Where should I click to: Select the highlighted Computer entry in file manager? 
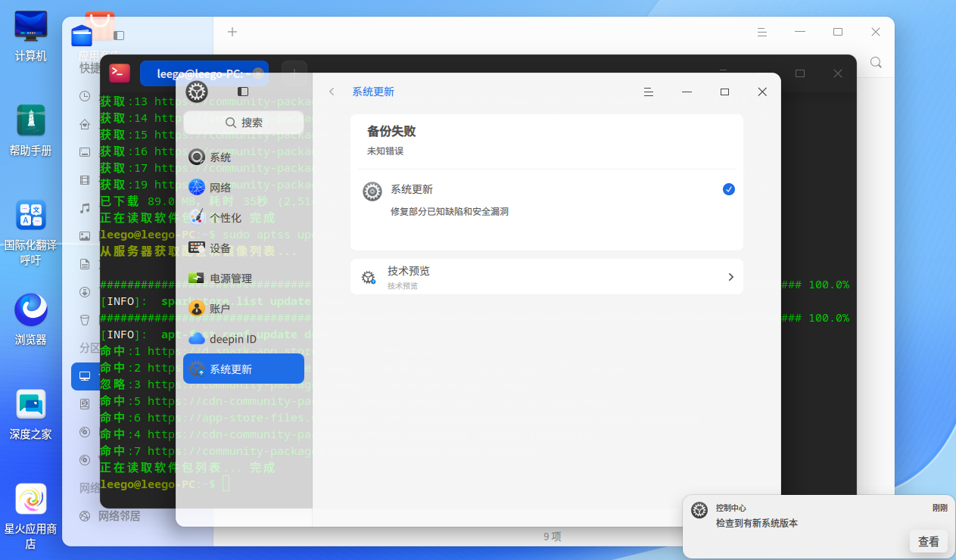[86, 376]
